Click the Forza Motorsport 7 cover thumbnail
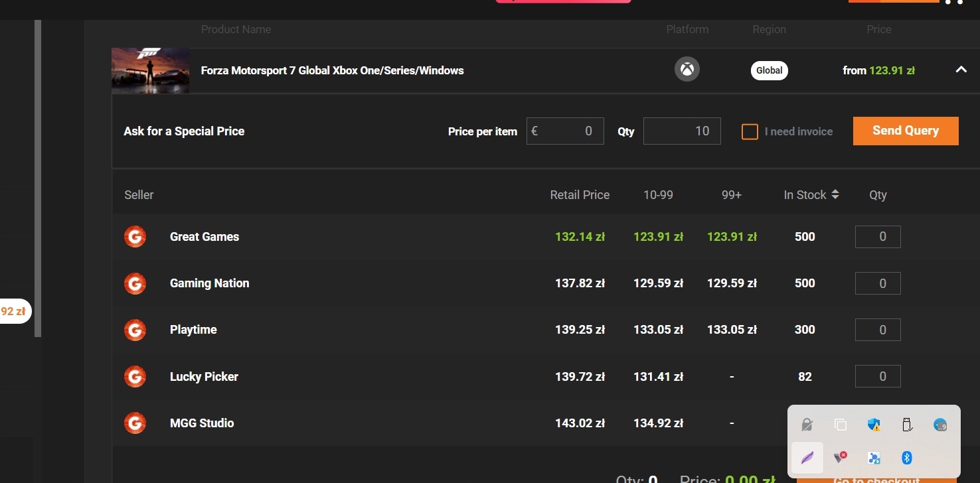This screenshot has height=483, width=980. (x=151, y=70)
